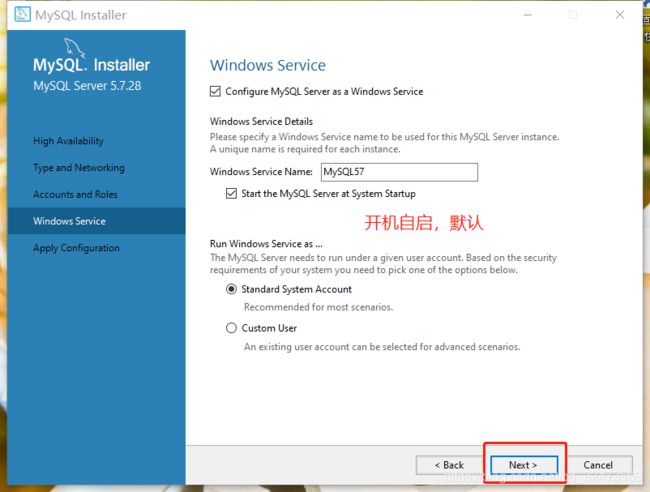Click the 'Run Windows Service as ...' label

tap(266, 244)
